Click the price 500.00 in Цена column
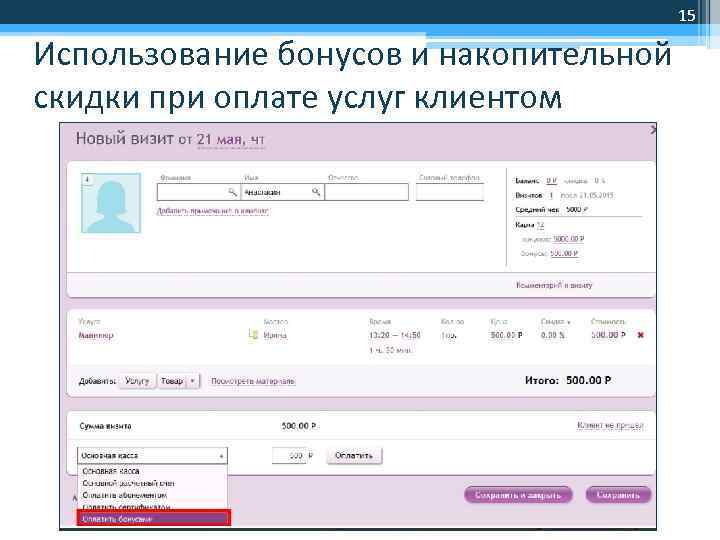This screenshot has height=540, width=720. click(506, 335)
